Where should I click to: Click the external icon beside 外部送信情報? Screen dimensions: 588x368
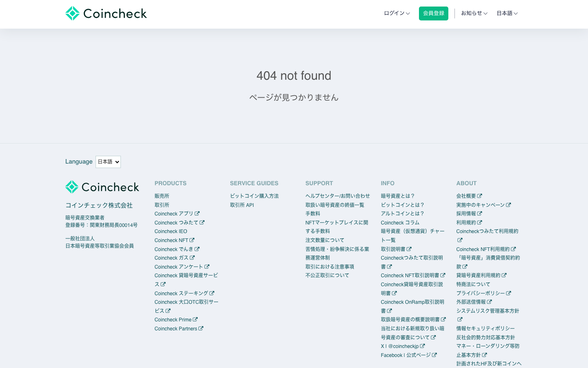(x=490, y=302)
